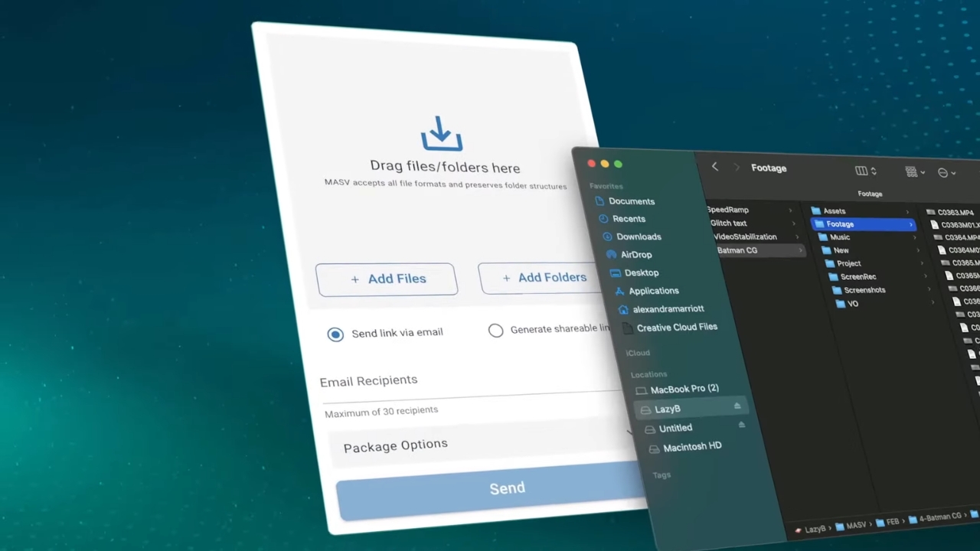Select the Batman CG folder row
Screen dimensions: 980x551
[x=759, y=250]
